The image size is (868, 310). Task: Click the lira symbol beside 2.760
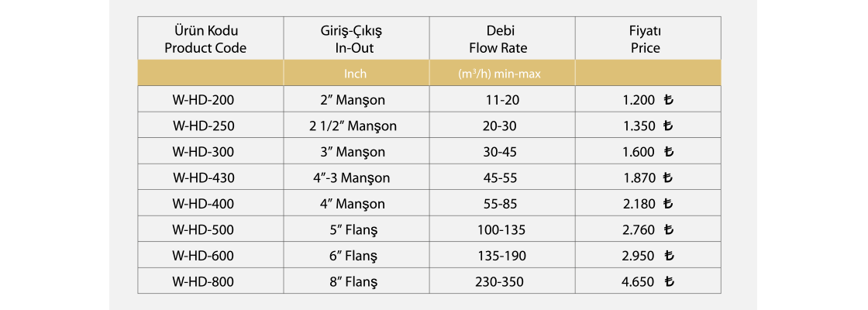tap(670, 229)
